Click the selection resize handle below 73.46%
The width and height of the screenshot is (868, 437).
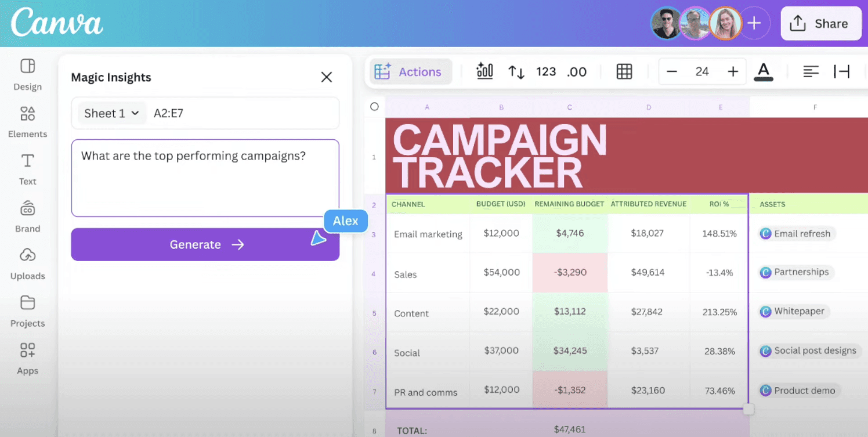pyautogui.click(x=748, y=409)
